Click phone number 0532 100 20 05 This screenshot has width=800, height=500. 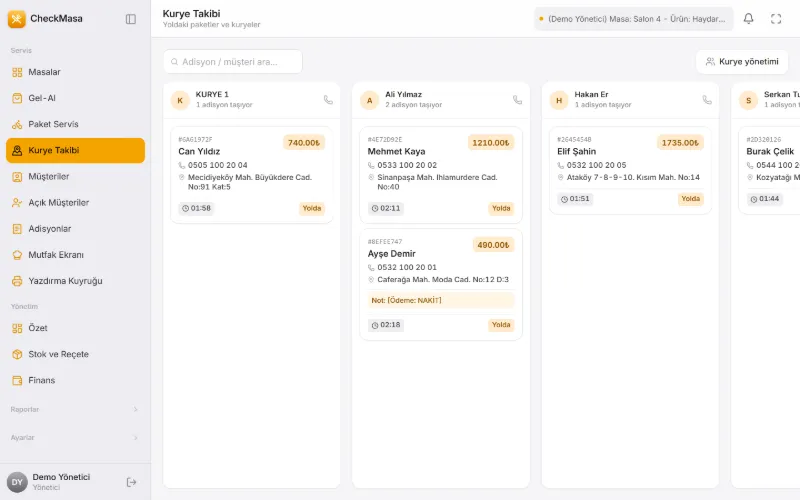596,165
